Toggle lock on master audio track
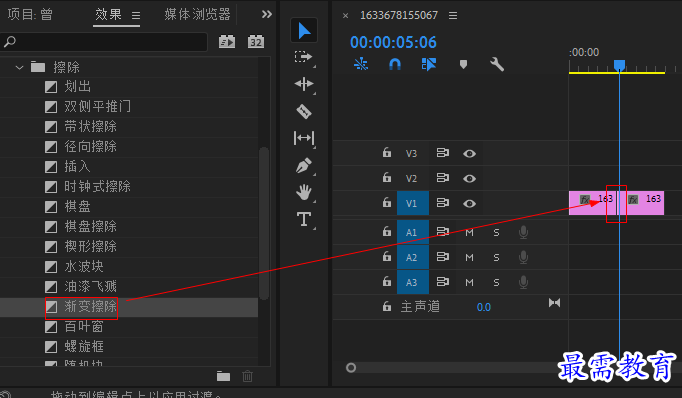This screenshot has height=398, width=682. coord(387,307)
